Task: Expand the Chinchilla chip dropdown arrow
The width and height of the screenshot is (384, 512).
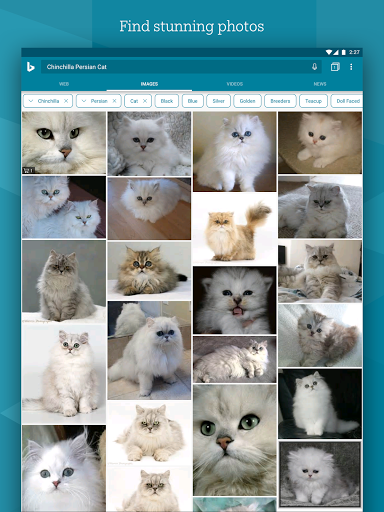Action: (31, 101)
